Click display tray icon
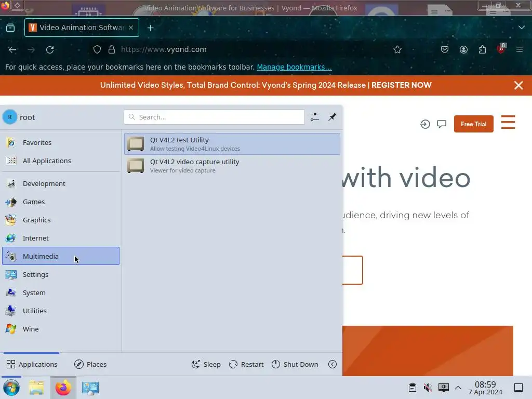The height and width of the screenshot is (399, 532). pyautogui.click(x=444, y=388)
